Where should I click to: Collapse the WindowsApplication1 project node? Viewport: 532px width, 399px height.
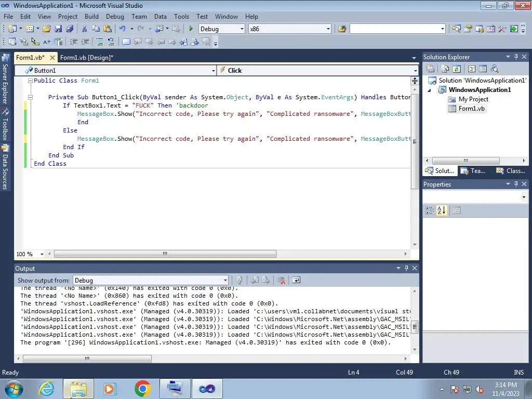[430, 90]
